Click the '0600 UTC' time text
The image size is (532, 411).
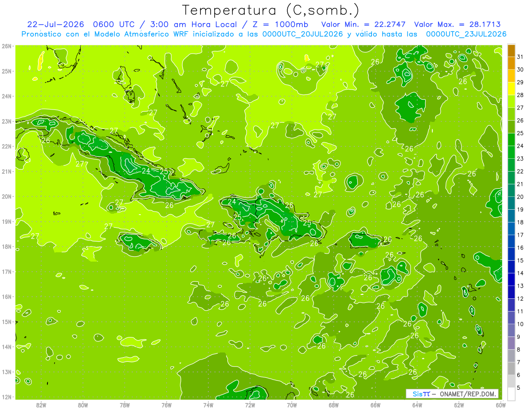click(114, 24)
